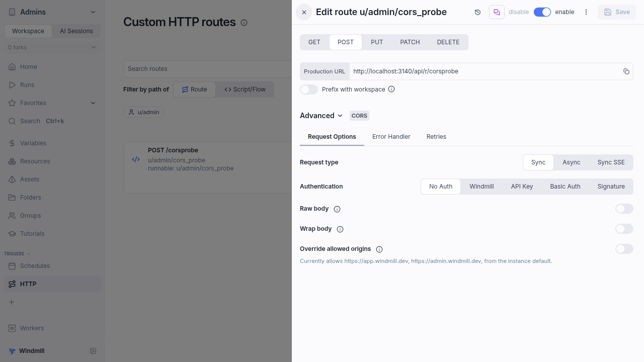Screen dimensions: 644x362
Task: Open the Admins workspace dropdown
Action: (x=52, y=12)
